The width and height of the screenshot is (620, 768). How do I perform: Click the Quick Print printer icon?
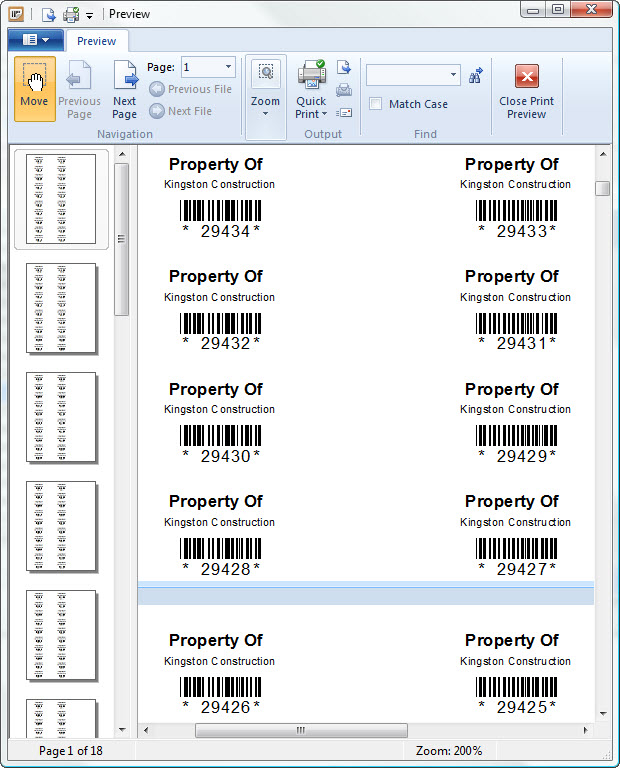coord(311,74)
